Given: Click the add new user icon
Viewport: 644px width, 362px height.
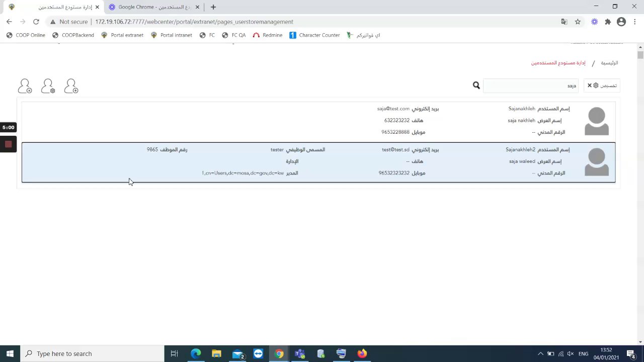Looking at the screenshot, I should 71,86.
